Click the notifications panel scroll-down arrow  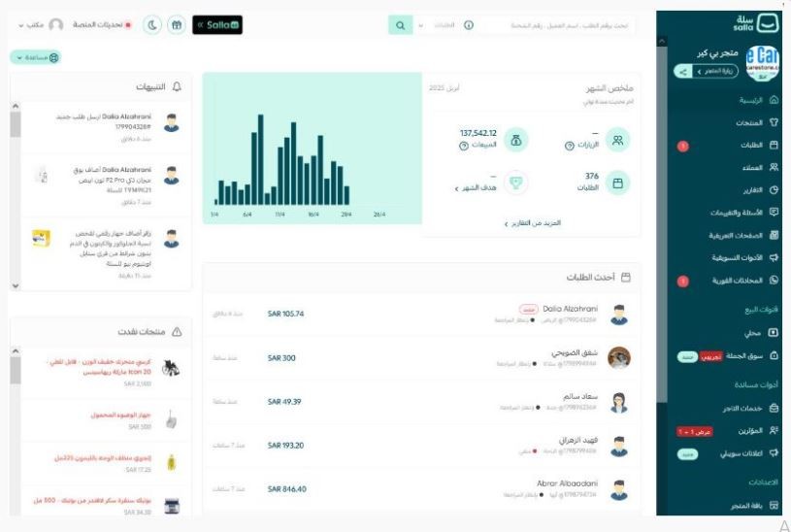(x=16, y=285)
